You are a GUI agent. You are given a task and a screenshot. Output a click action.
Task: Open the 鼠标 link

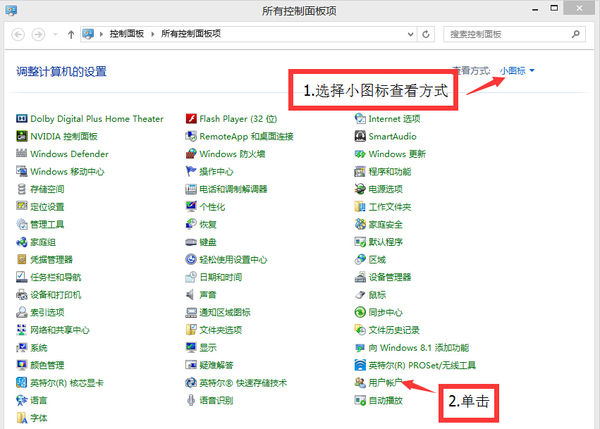[377, 295]
